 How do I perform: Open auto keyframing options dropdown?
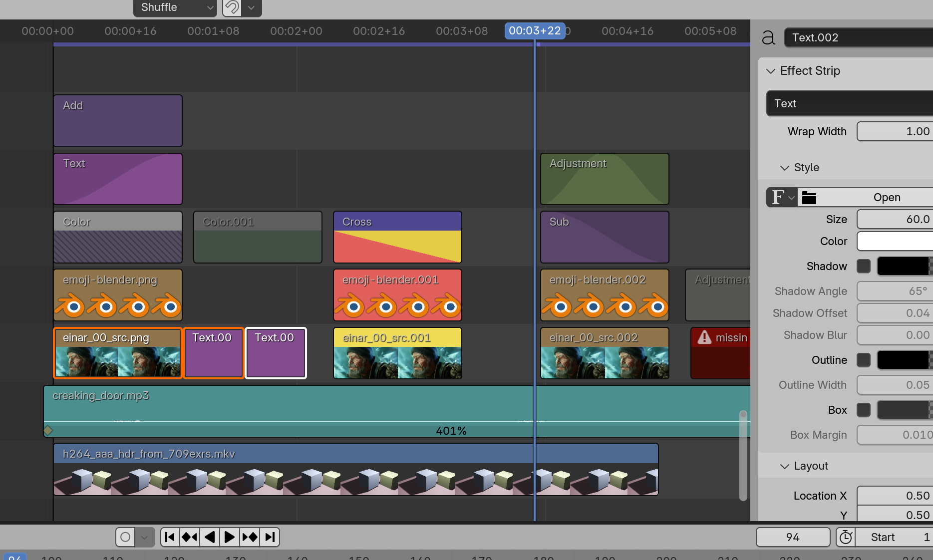(145, 537)
